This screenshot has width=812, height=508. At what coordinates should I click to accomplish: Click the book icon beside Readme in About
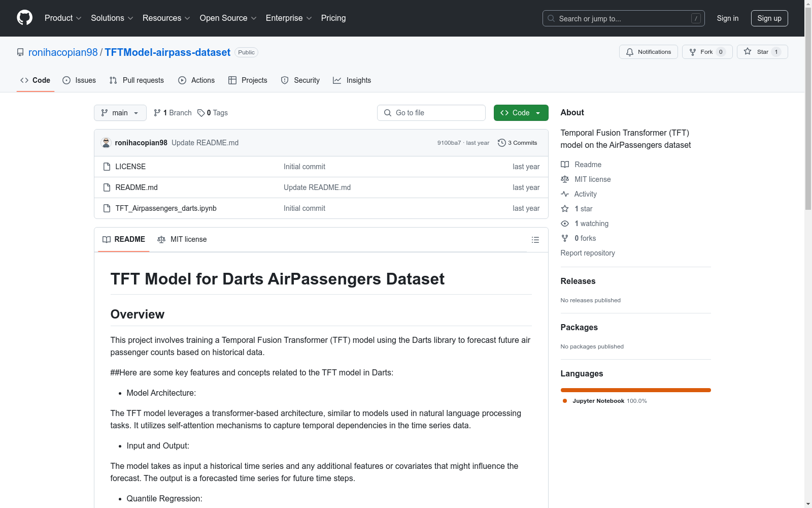click(x=565, y=165)
